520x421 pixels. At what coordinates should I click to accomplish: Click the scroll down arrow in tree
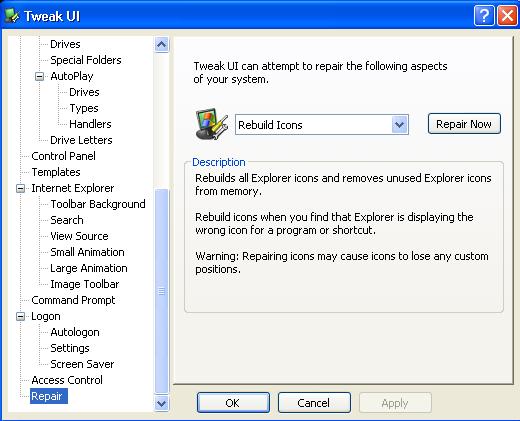[162, 403]
